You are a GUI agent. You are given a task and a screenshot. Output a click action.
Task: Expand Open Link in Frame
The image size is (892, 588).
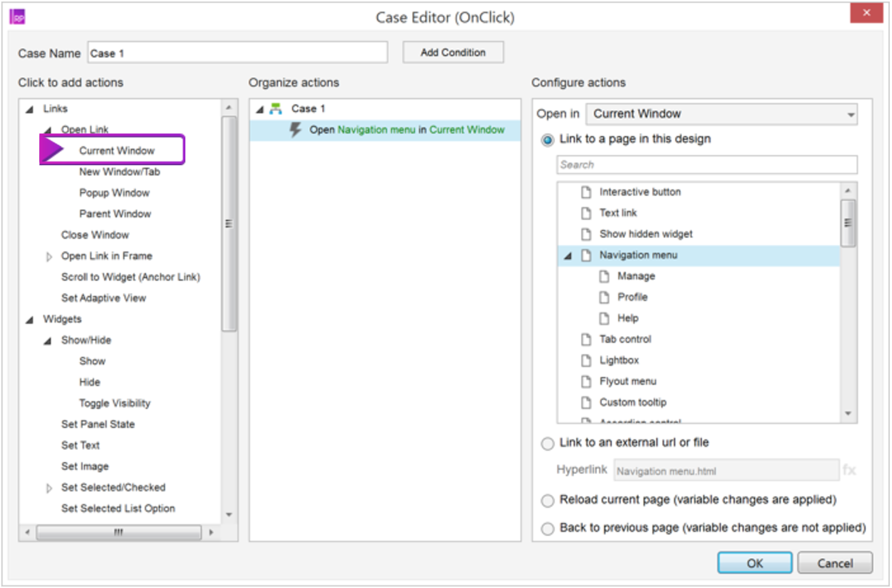(x=49, y=257)
